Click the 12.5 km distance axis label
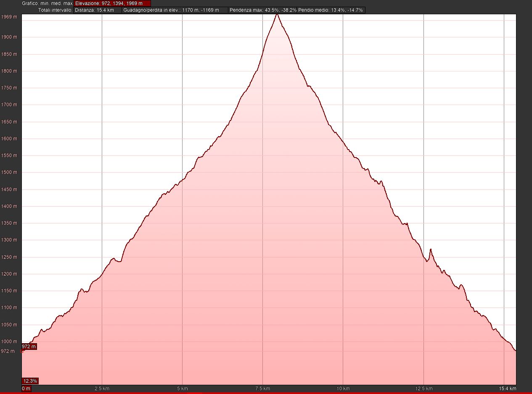532x394 pixels. (423, 389)
